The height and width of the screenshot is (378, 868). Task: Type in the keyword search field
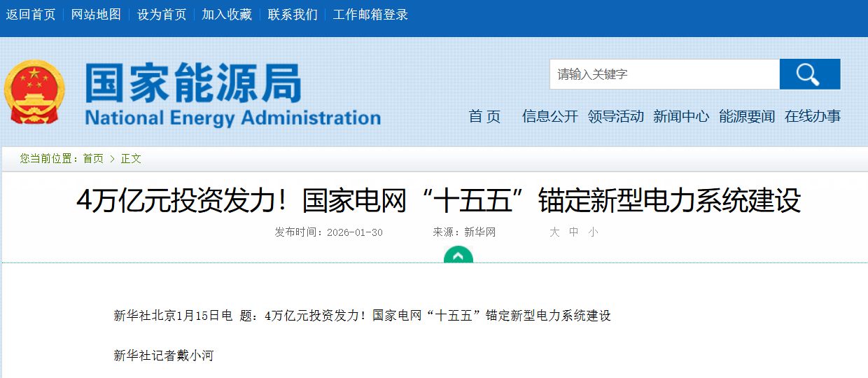(x=664, y=74)
